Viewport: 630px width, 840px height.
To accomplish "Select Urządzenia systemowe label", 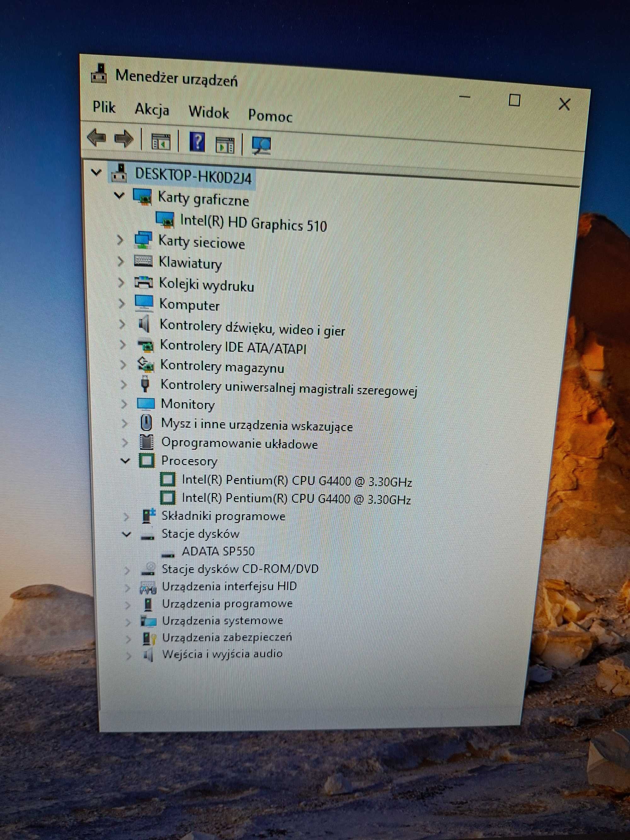I will (x=222, y=620).
